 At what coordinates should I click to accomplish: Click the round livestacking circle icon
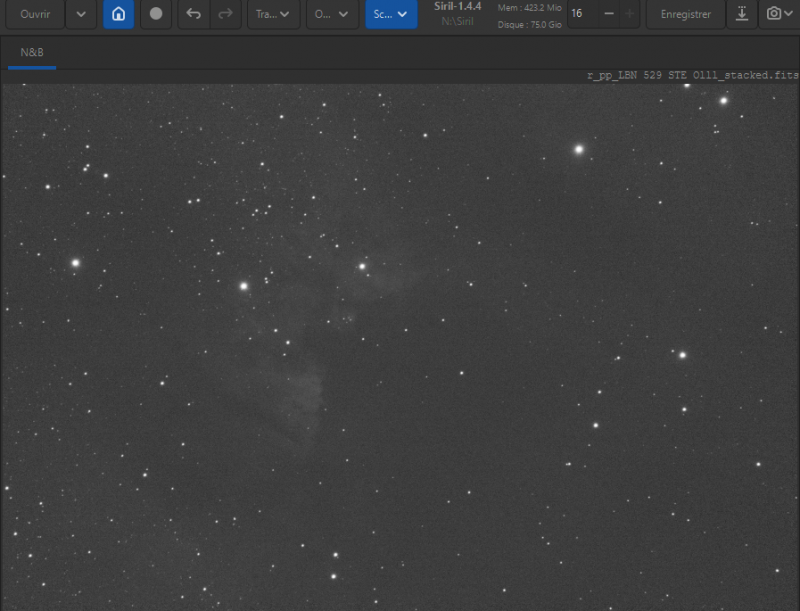tap(156, 14)
